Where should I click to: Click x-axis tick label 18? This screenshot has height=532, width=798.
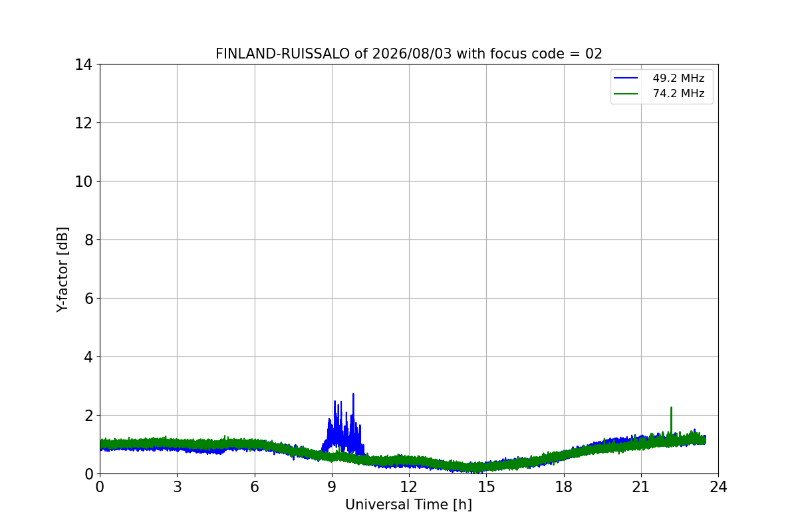pyautogui.click(x=564, y=487)
